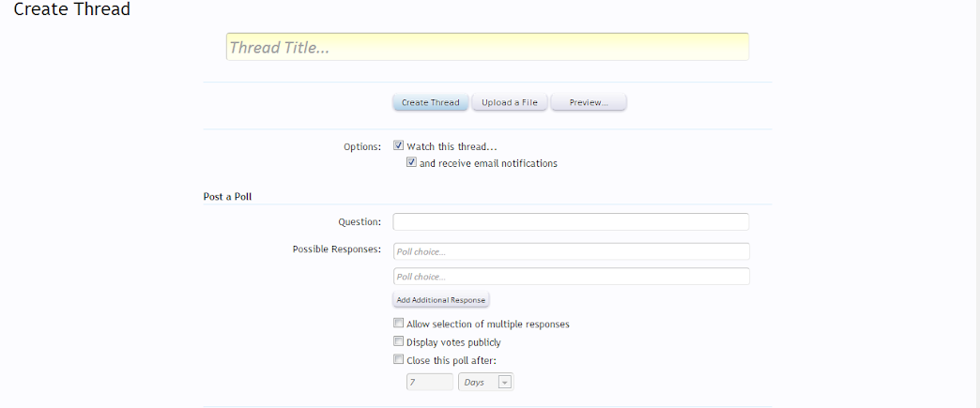
Task: Click the Upload a File button
Action: tap(510, 102)
